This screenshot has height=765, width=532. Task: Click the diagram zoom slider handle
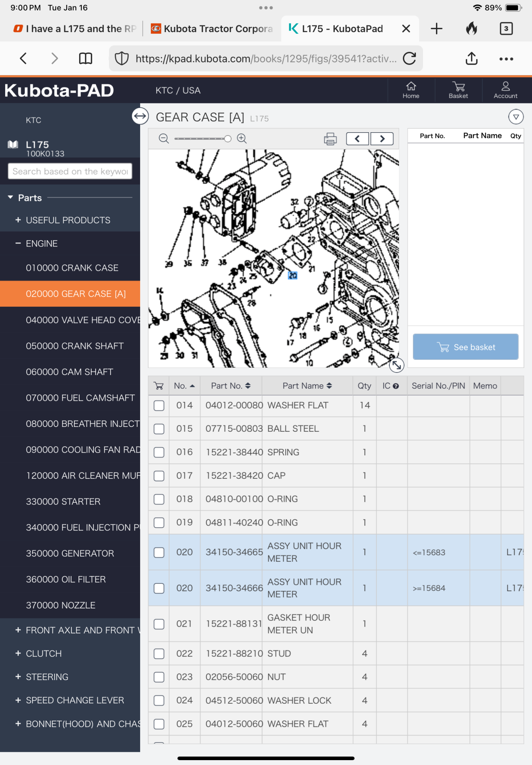tap(228, 139)
